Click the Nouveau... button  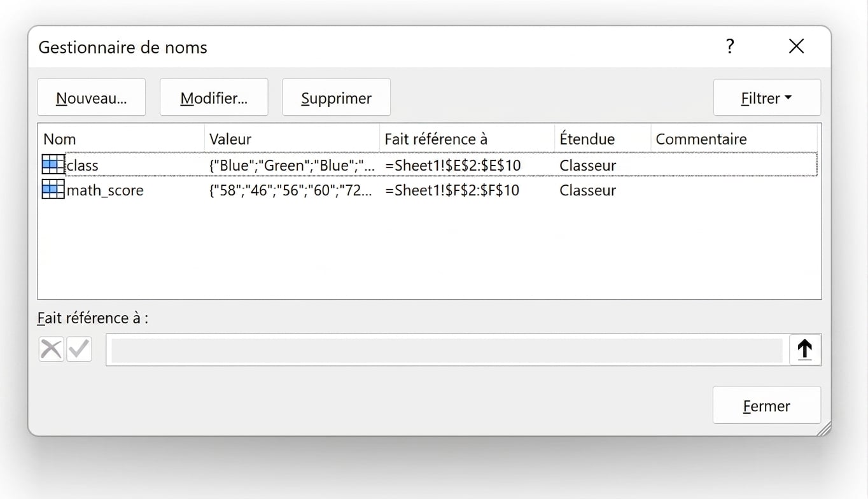(x=92, y=97)
